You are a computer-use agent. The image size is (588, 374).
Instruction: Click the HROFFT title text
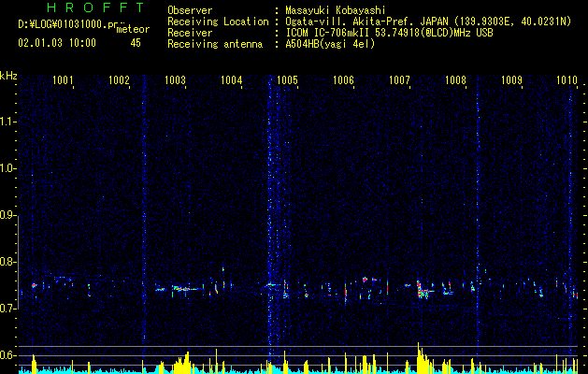click(95, 7)
